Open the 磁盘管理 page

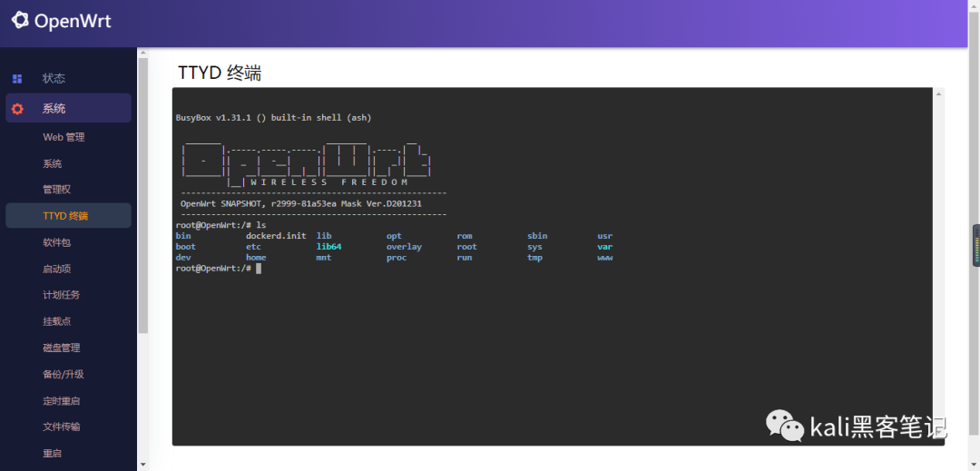62,348
